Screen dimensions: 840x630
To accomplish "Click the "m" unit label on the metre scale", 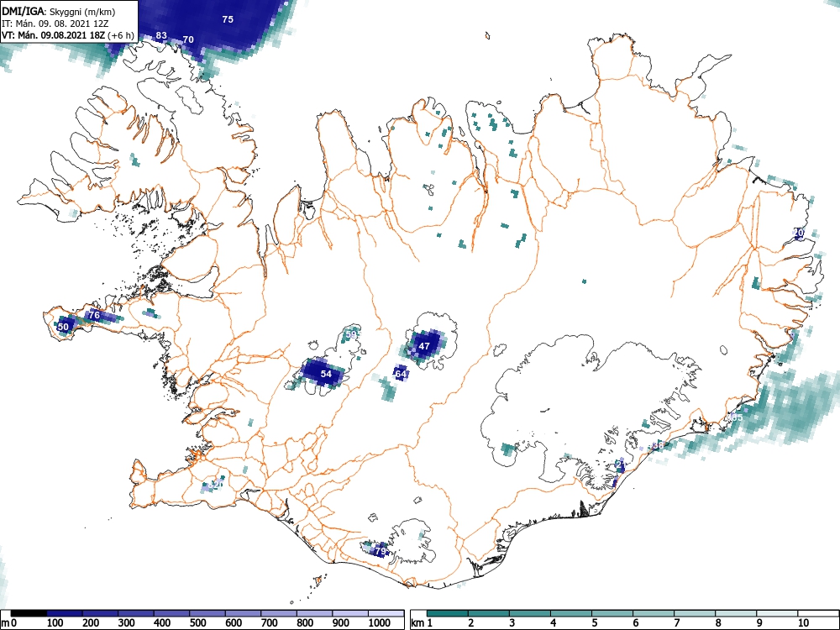I will (5, 622).
